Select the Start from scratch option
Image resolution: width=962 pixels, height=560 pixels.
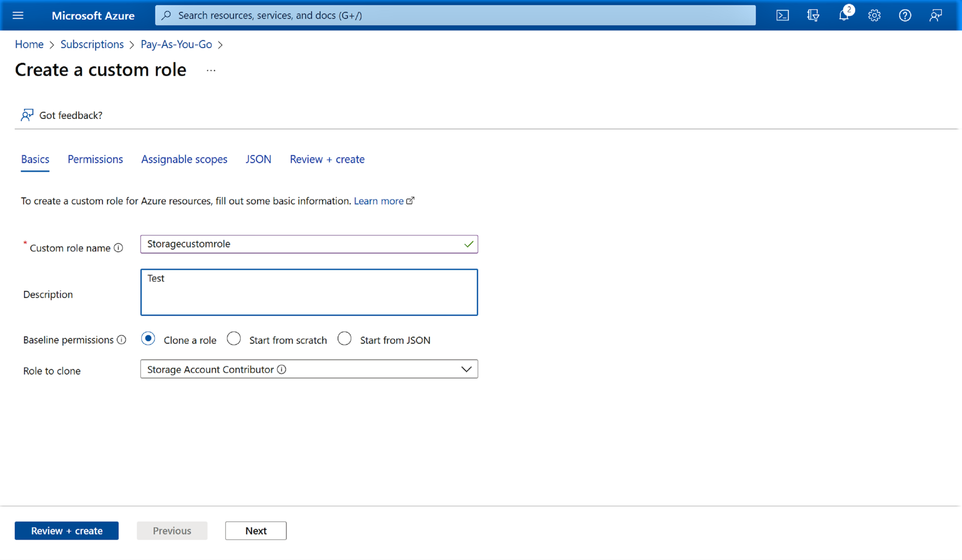pos(234,339)
